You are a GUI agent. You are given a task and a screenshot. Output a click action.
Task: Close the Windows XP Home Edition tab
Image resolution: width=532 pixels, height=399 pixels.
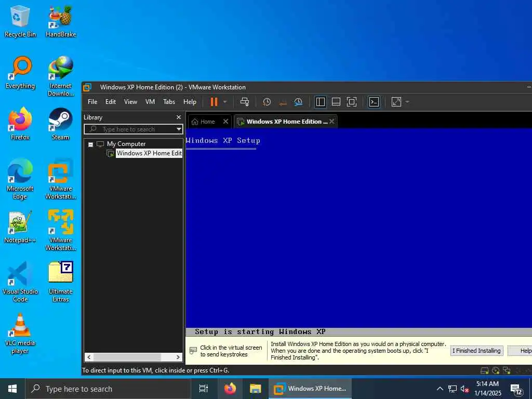coord(332,121)
